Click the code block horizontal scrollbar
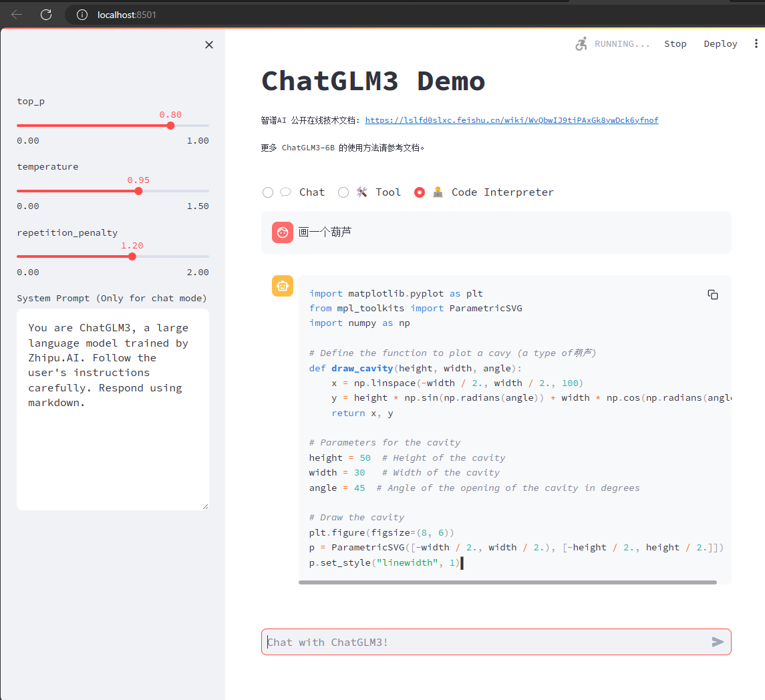This screenshot has height=700, width=765. (x=507, y=582)
